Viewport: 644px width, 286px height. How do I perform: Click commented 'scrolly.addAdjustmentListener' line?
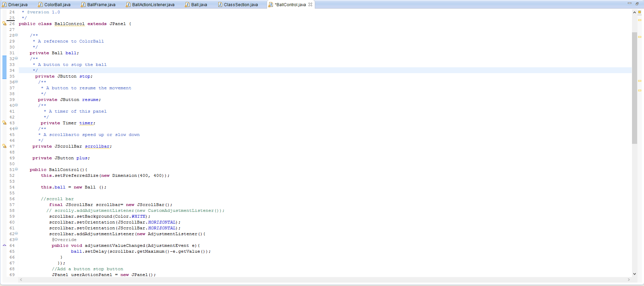[x=135, y=210]
